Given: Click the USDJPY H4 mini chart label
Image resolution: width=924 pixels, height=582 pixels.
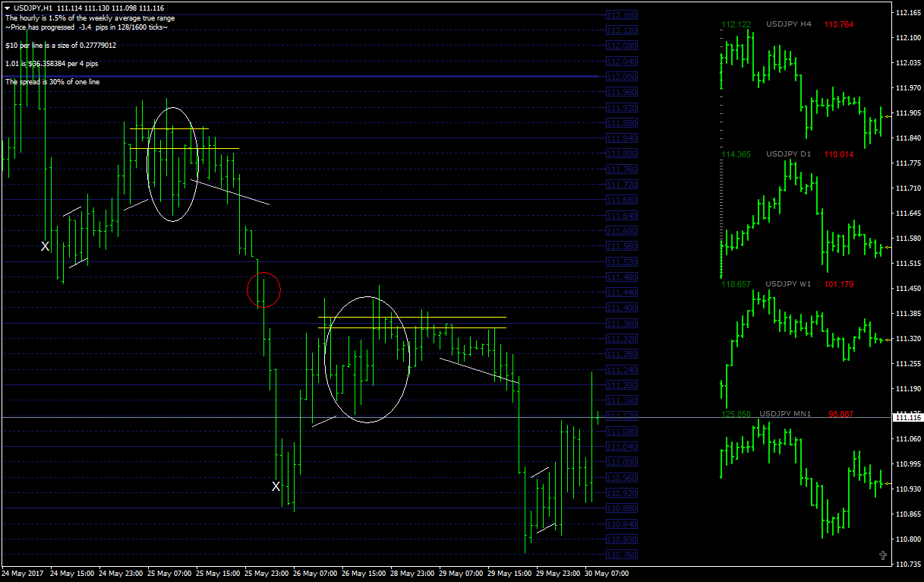Looking at the screenshot, I should point(788,24).
